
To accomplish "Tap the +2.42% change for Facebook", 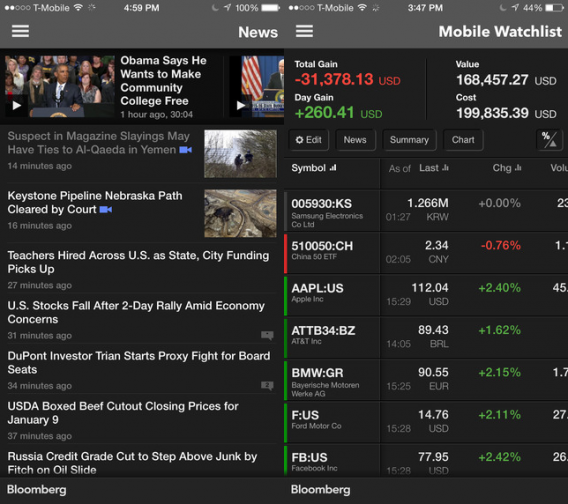I will pos(500,457).
